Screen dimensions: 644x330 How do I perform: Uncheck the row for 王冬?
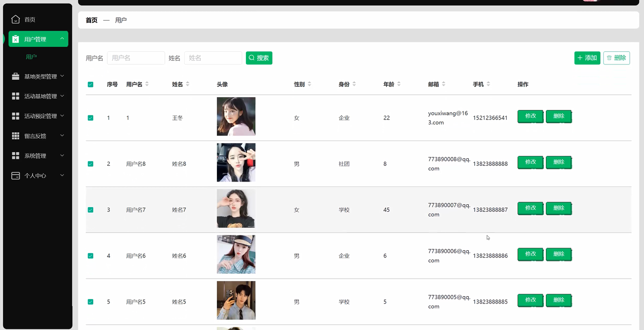pyautogui.click(x=90, y=118)
